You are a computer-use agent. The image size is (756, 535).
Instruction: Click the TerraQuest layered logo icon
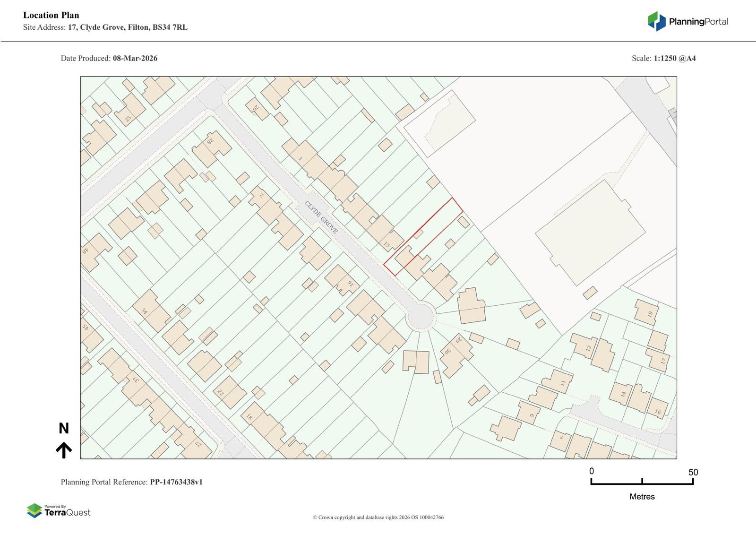34,510
